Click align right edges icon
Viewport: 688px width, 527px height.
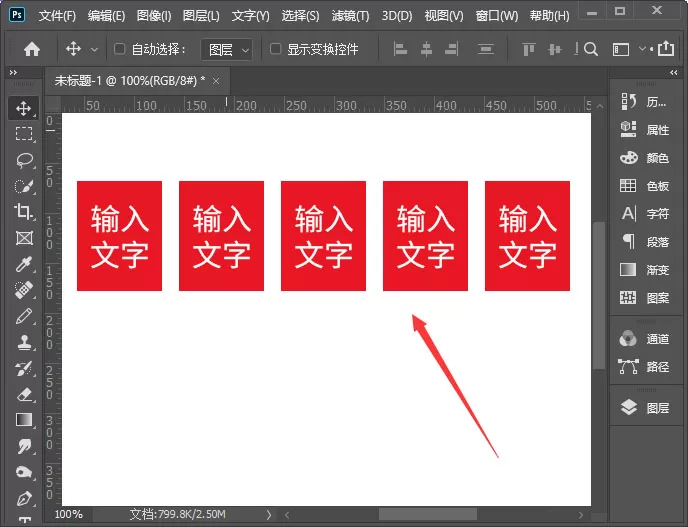[452, 49]
